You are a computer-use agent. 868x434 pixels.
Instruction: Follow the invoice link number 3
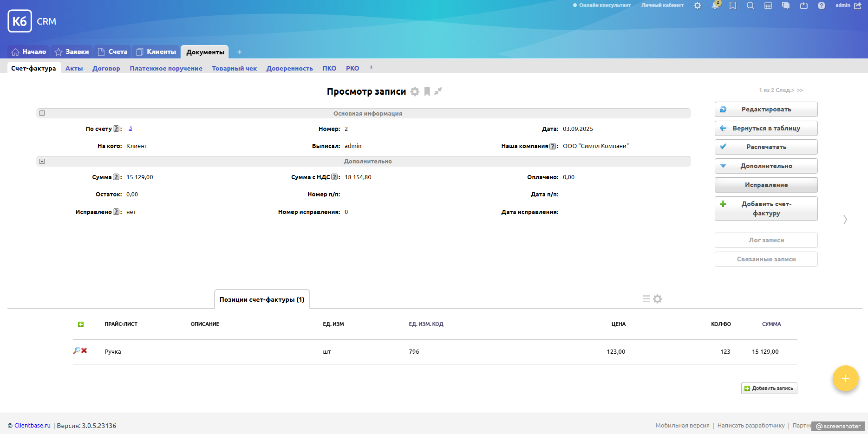[130, 129]
